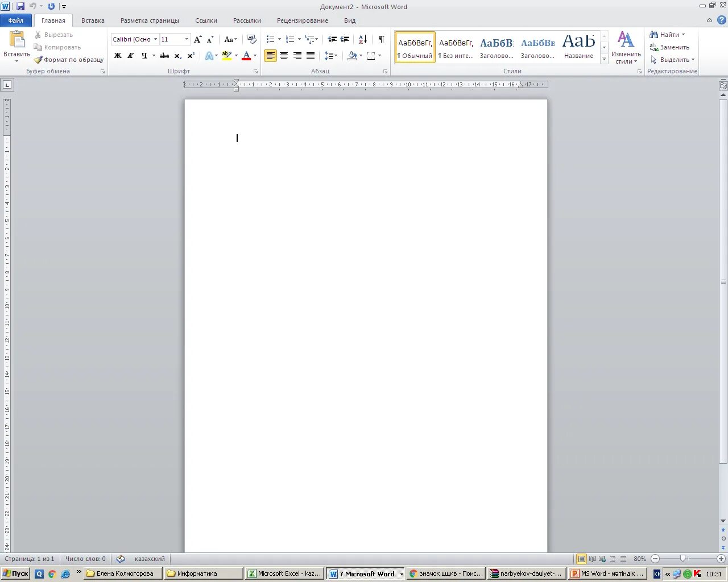Select Формат по образцу format painter
Image resolution: width=728 pixels, height=582 pixels.
pos(69,60)
